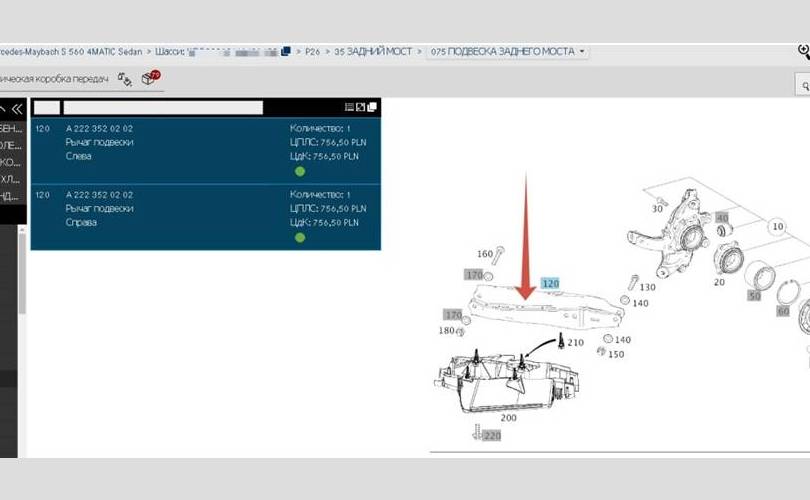Select highlighted callout 120 in the diagram

coord(549,284)
